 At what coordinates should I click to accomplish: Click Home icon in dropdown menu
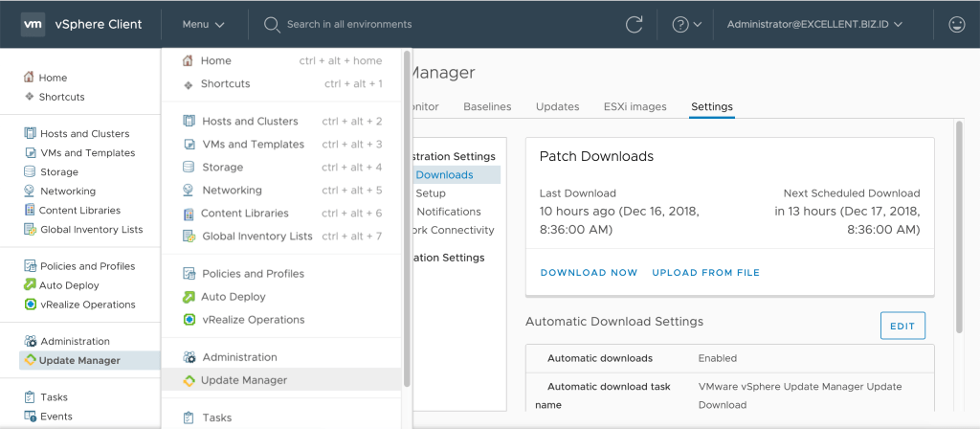(188, 60)
